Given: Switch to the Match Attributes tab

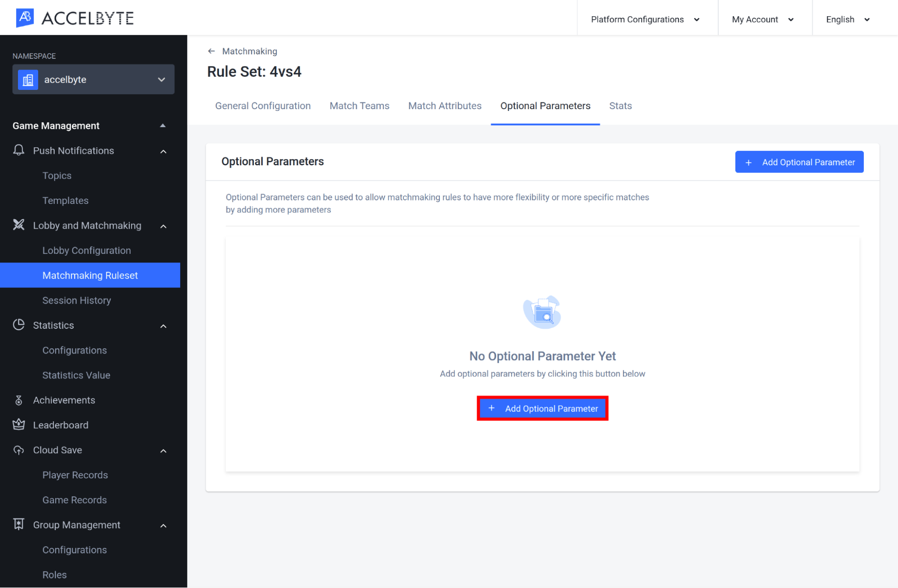Looking at the screenshot, I should (445, 106).
